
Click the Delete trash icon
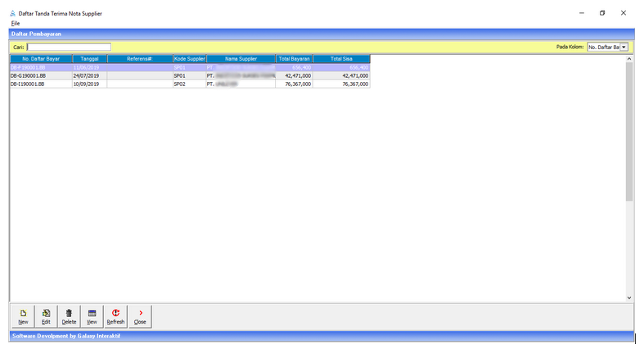pos(69,313)
